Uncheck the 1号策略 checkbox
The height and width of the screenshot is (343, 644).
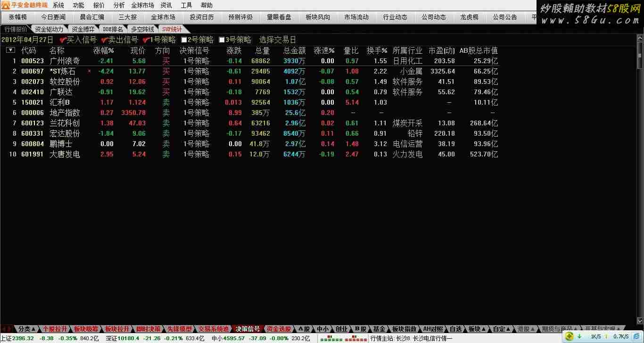146,40
